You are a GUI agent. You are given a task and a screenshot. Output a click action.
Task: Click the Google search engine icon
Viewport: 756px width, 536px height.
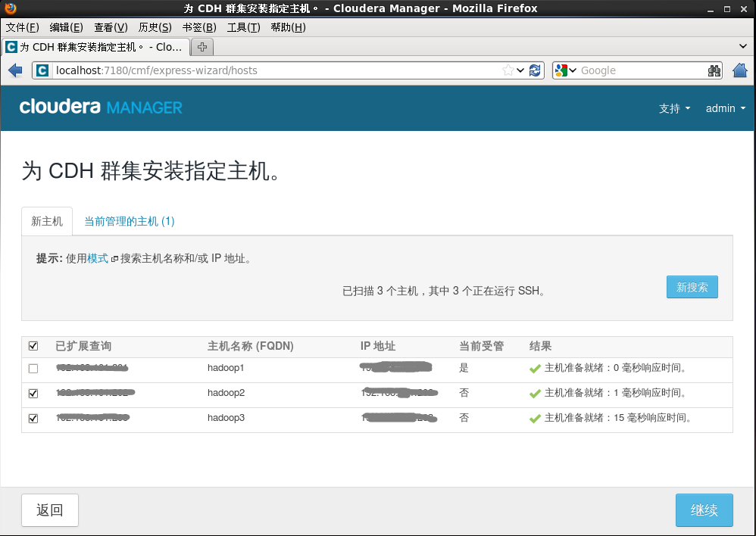click(561, 70)
